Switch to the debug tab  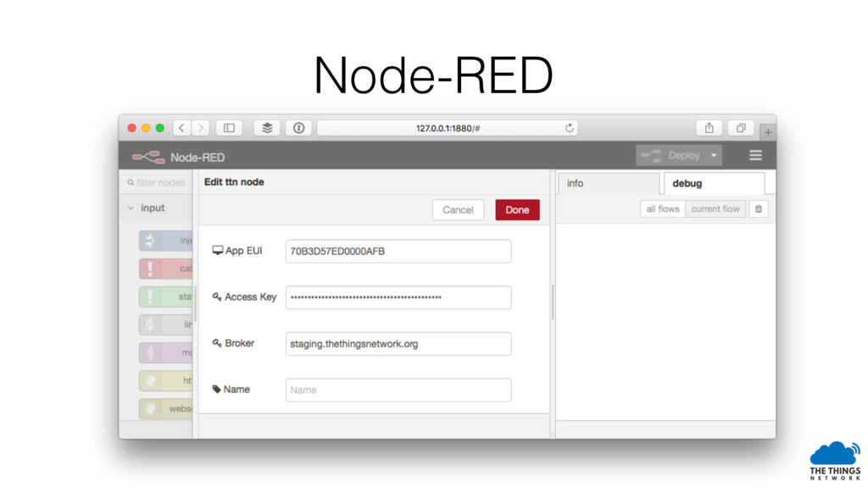714,183
